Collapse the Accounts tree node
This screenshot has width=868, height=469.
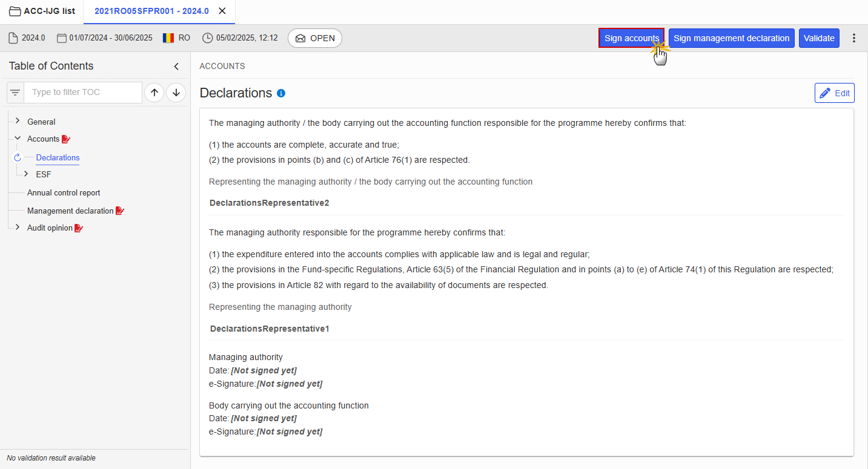pyautogui.click(x=18, y=139)
